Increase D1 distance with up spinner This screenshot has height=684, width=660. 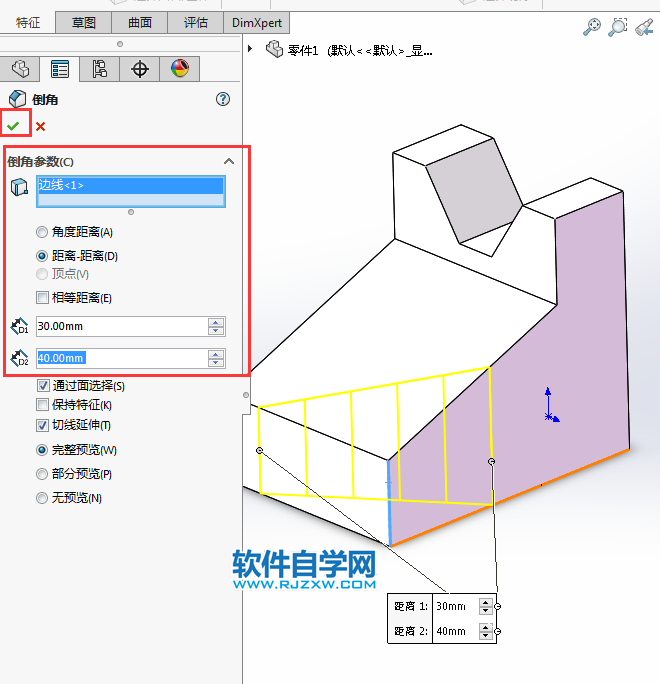point(216,322)
